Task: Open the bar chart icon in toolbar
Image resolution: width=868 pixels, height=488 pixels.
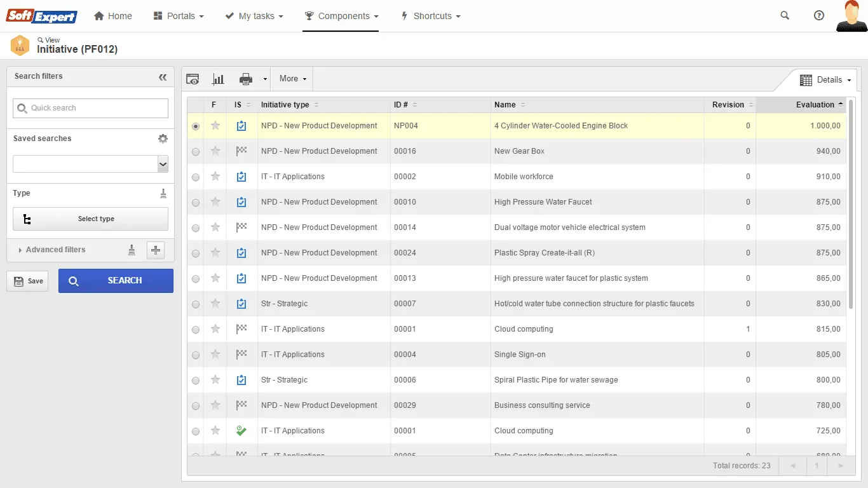Action: (x=218, y=79)
